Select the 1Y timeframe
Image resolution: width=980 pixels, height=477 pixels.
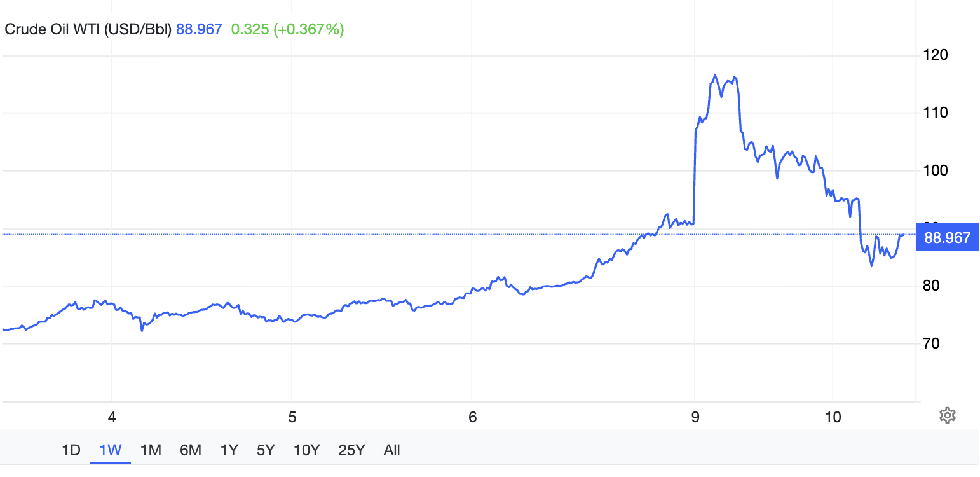(x=228, y=450)
